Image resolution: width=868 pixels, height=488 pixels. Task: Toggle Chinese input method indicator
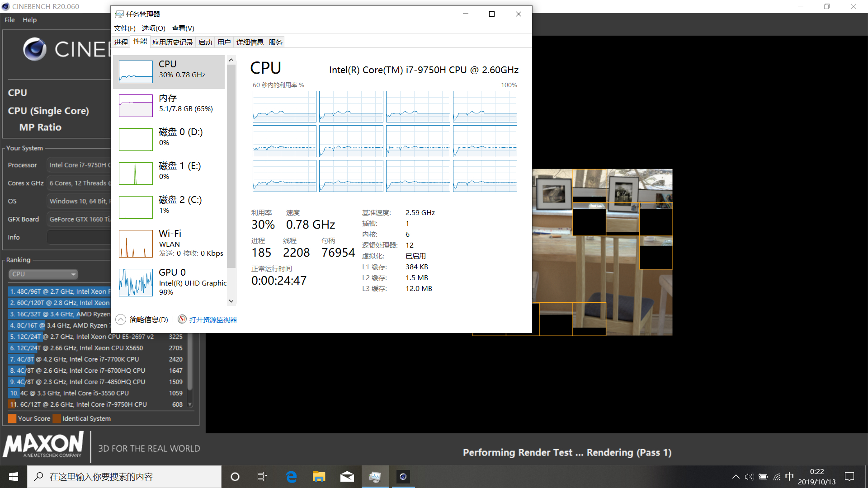point(789,477)
